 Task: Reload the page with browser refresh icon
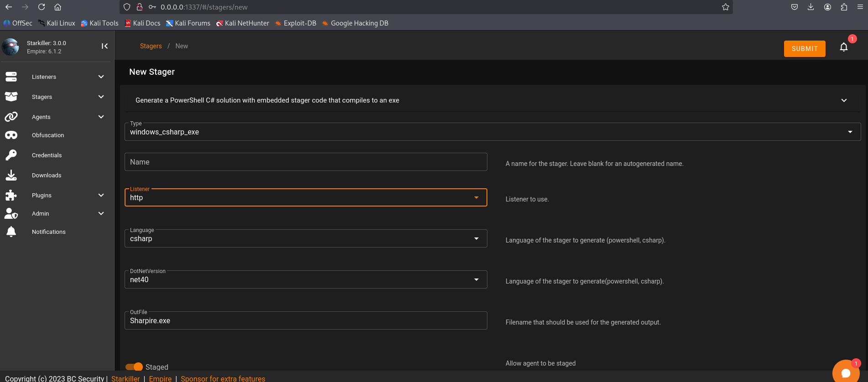pyautogui.click(x=42, y=7)
